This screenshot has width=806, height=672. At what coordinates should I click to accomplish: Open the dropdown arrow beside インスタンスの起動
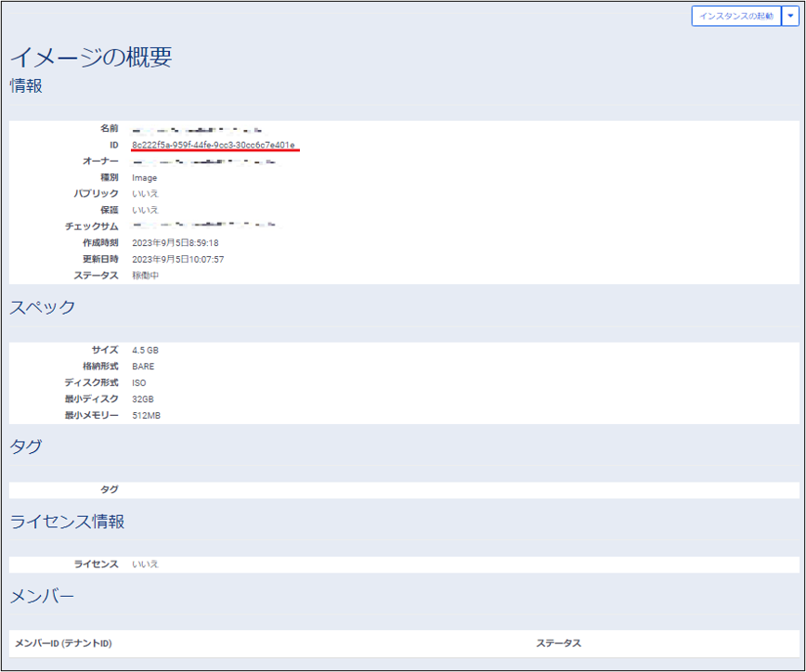pos(790,16)
